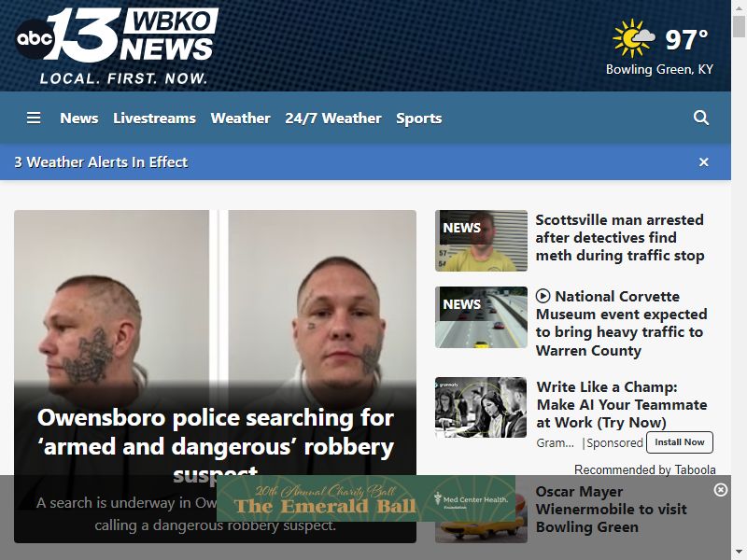Open the News menu item

pyautogui.click(x=79, y=119)
